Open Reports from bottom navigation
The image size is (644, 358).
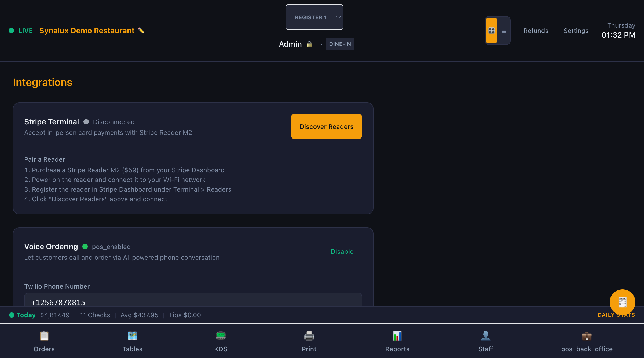tap(397, 341)
